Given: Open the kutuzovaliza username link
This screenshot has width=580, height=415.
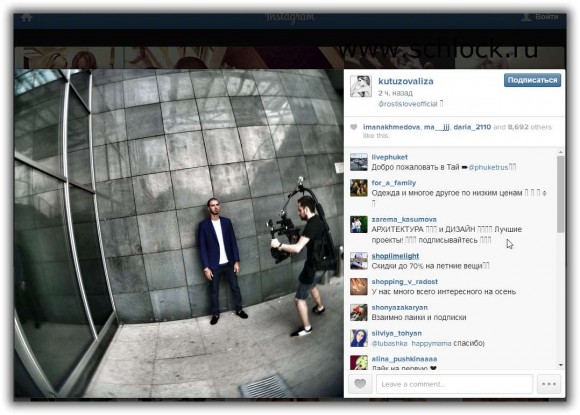Looking at the screenshot, I should (405, 81).
